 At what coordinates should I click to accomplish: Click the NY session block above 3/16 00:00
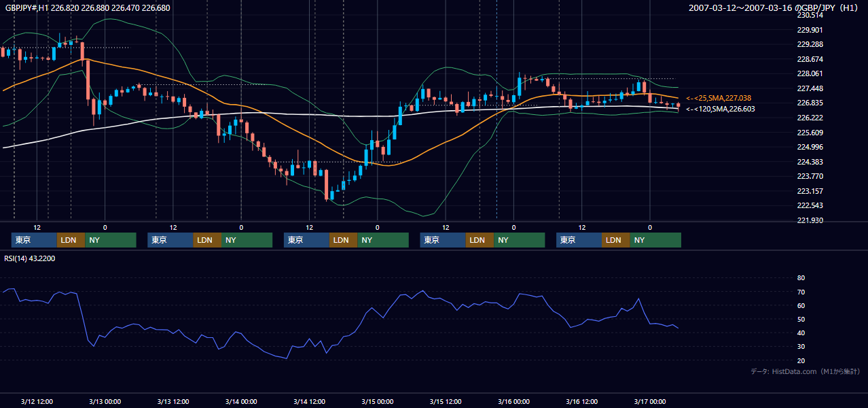(520, 240)
